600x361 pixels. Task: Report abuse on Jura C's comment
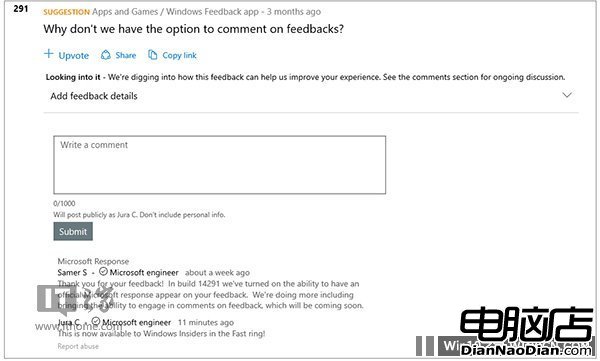78,346
